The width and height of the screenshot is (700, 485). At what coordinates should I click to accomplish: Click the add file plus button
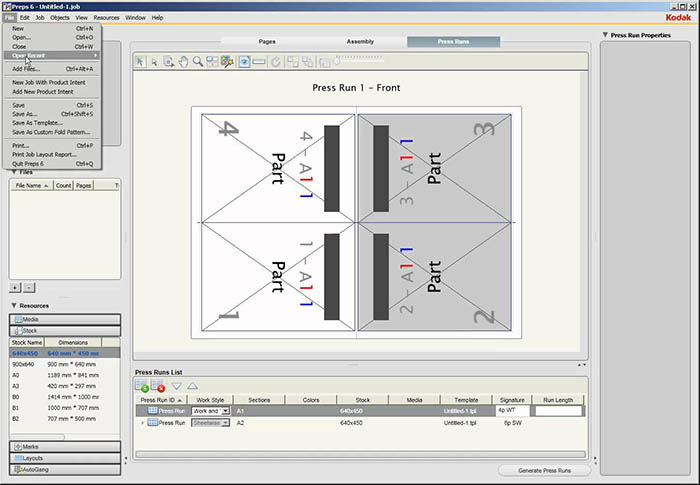(x=16, y=287)
